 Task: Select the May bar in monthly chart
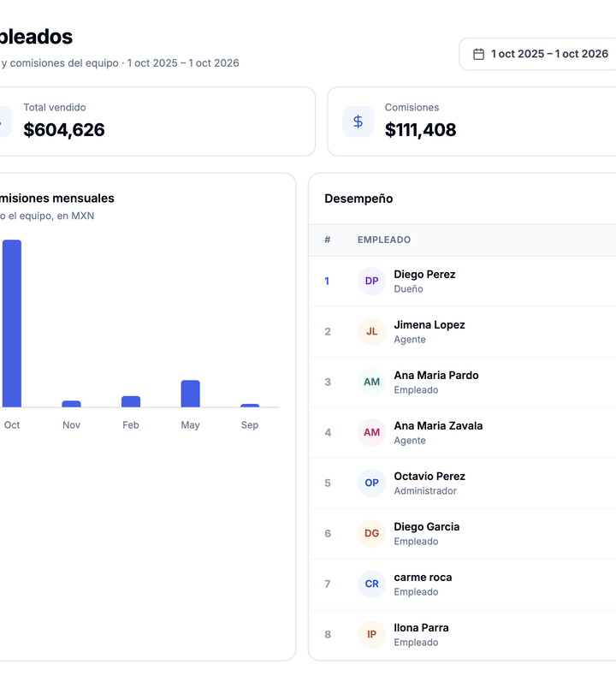190,394
